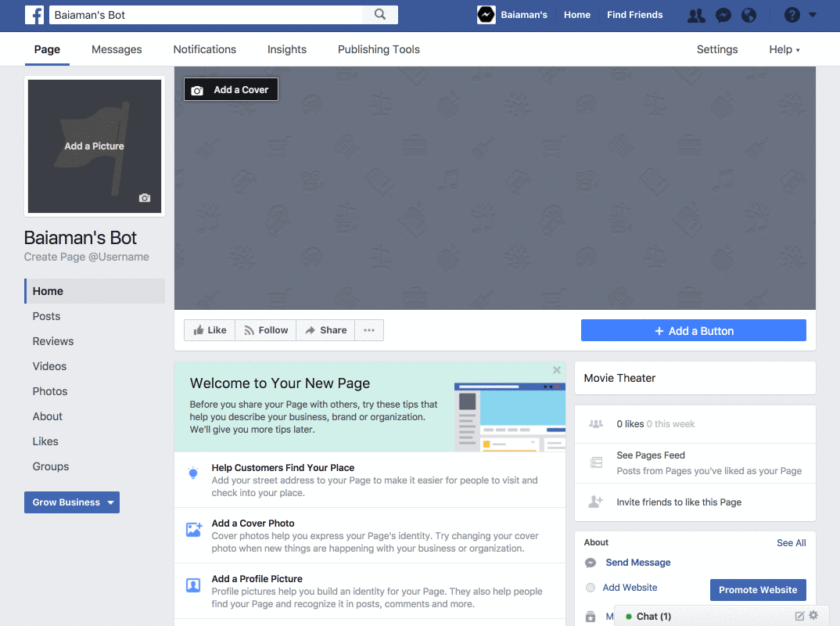
Task: Click Find Friends in top bar
Action: tap(634, 15)
